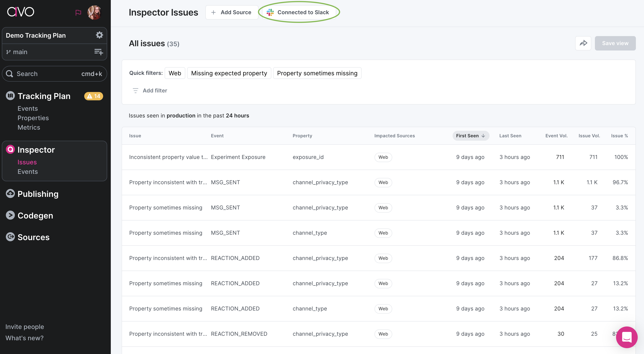Toggle the Web quick filter

(x=175, y=73)
